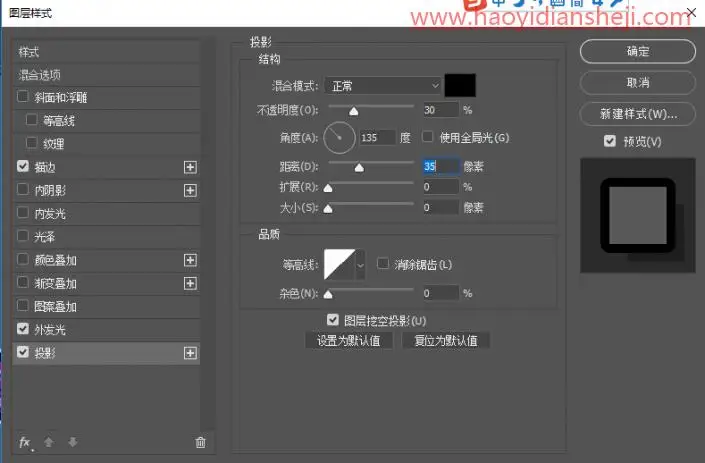
Task: Click the 杂色 value field
Action: click(441, 294)
